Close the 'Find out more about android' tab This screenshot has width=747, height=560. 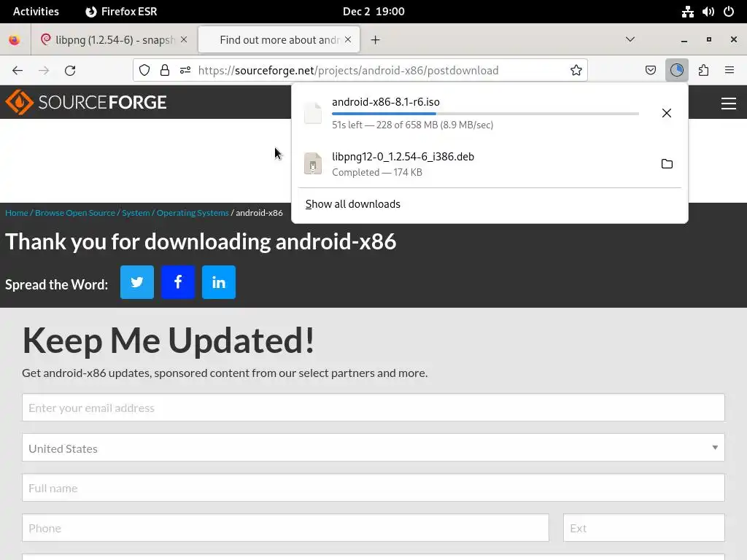(348, 39)
